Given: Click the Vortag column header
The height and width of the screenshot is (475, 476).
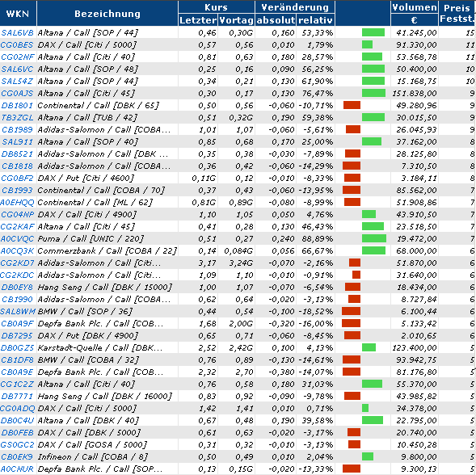Looking at the screenshot, I should pos(236,20).
